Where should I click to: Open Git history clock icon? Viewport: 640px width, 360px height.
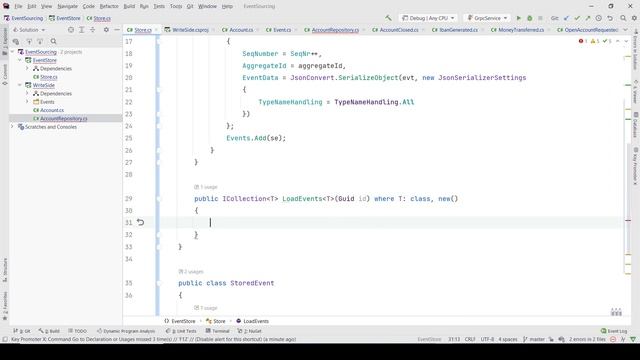[598, 18]
